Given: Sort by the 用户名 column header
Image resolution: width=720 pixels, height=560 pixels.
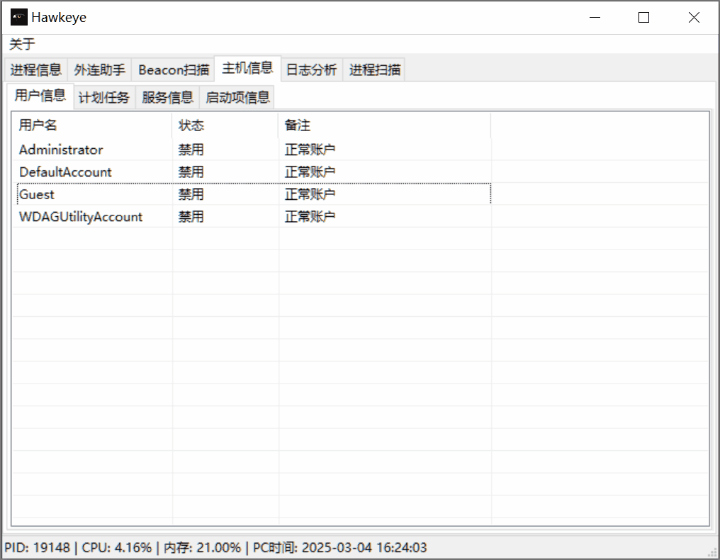Looking at the screenshot, I should 92,125.
